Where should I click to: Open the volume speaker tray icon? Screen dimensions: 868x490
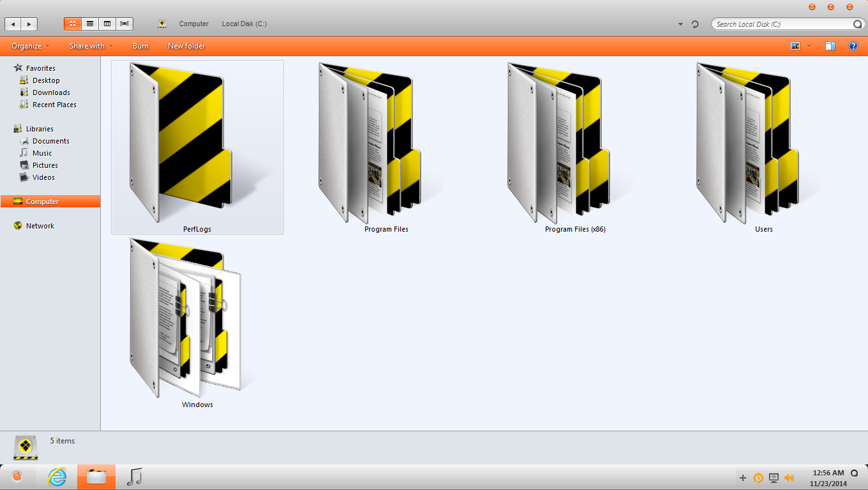(x=789, y=478)
